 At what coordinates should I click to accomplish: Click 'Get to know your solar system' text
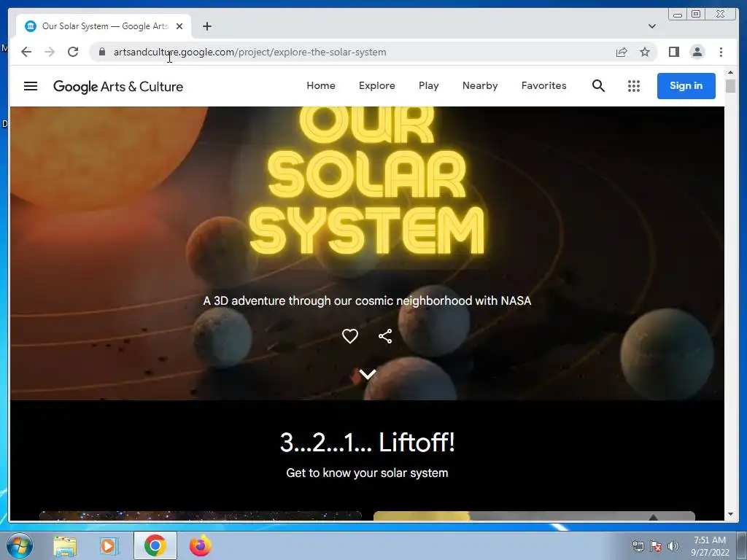point(368,472)
